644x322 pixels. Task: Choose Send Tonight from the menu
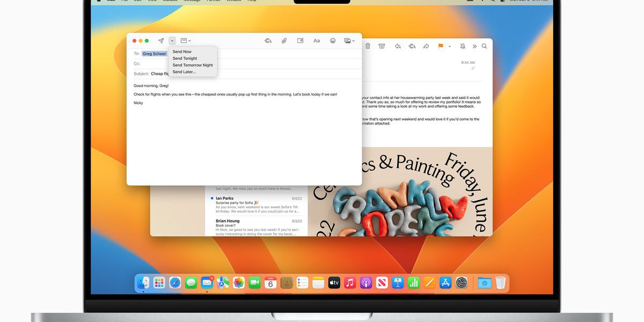coord(185,58)
